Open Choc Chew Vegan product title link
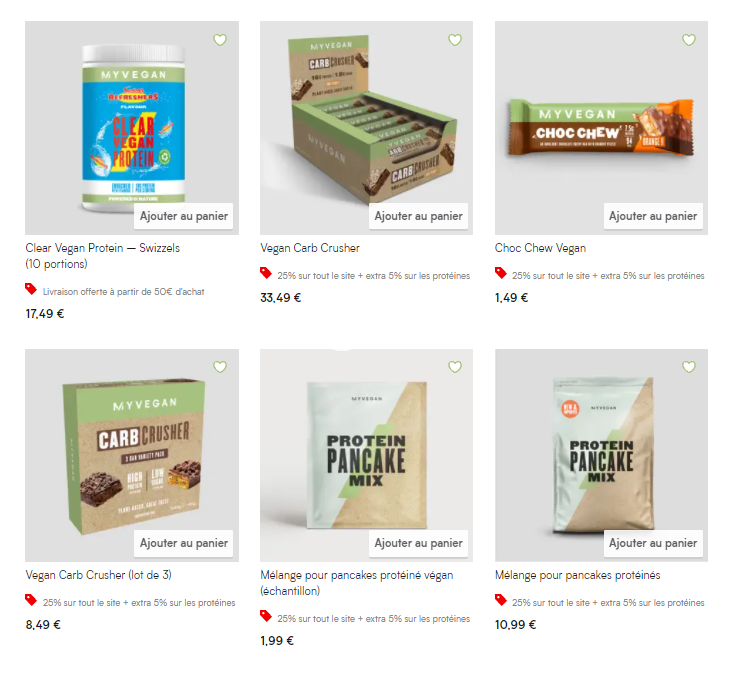The image size is (748, 673). [540, 248]
